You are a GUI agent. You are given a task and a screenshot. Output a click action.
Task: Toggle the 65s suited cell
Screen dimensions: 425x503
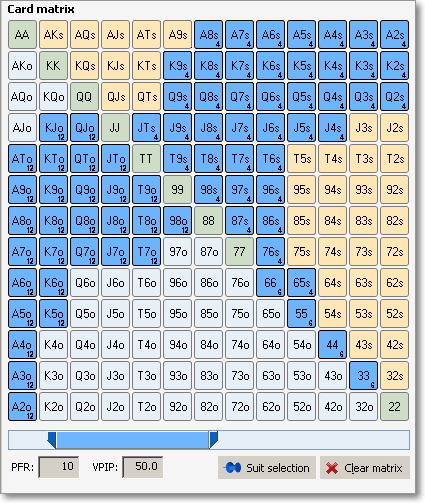(301, 283)
